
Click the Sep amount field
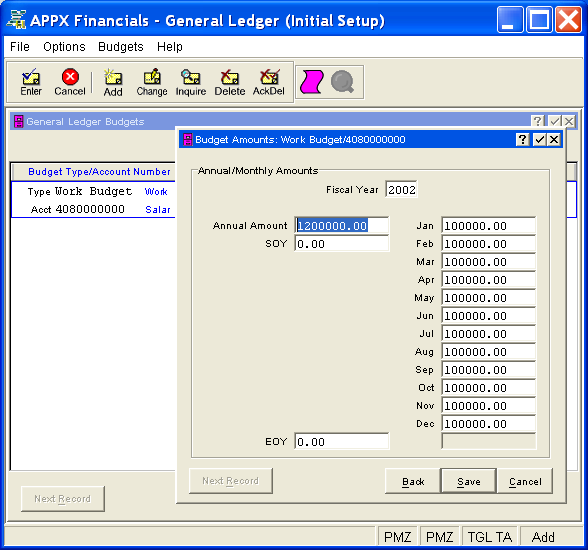point(489,370)
